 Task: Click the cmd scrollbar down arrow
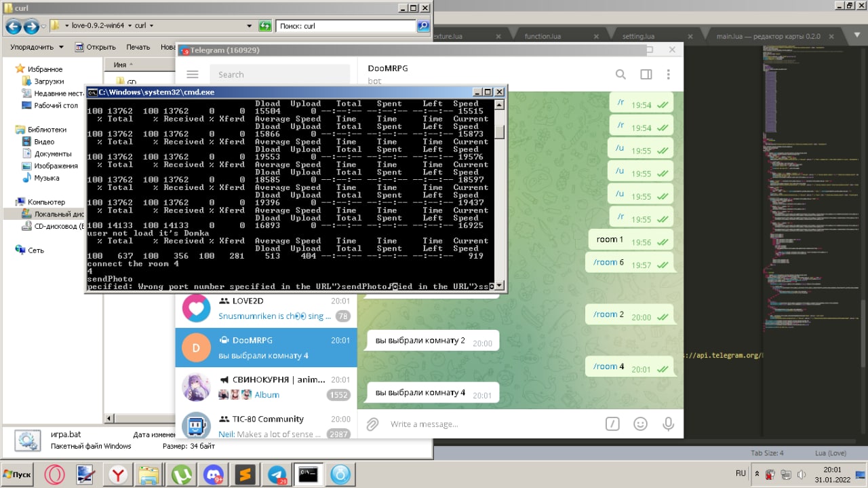click(x=500, y=286)
